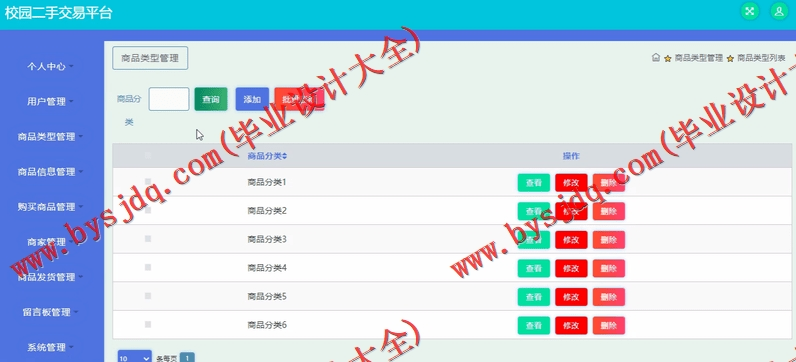This screenshot has width=796, height=362.
Task: Expand the 系统管理 sidebar menu
Action: click(50, 347)
